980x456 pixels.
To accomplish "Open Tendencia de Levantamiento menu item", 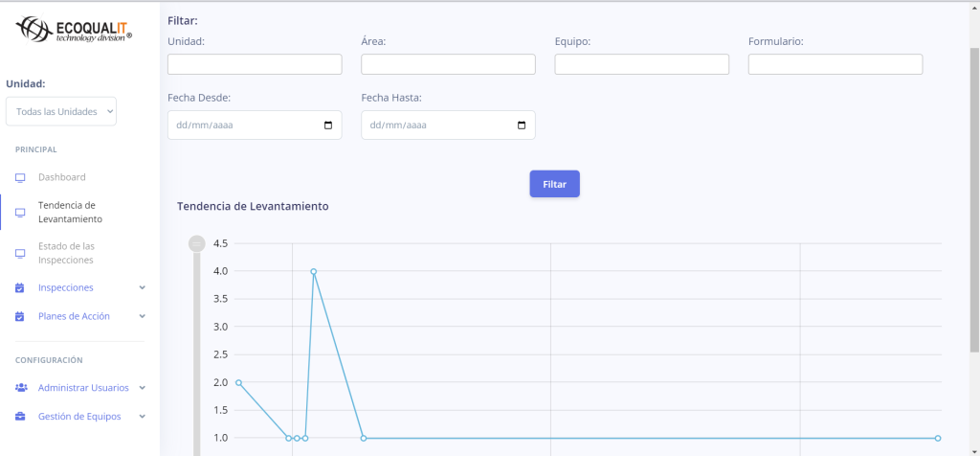I will [69, 212].
